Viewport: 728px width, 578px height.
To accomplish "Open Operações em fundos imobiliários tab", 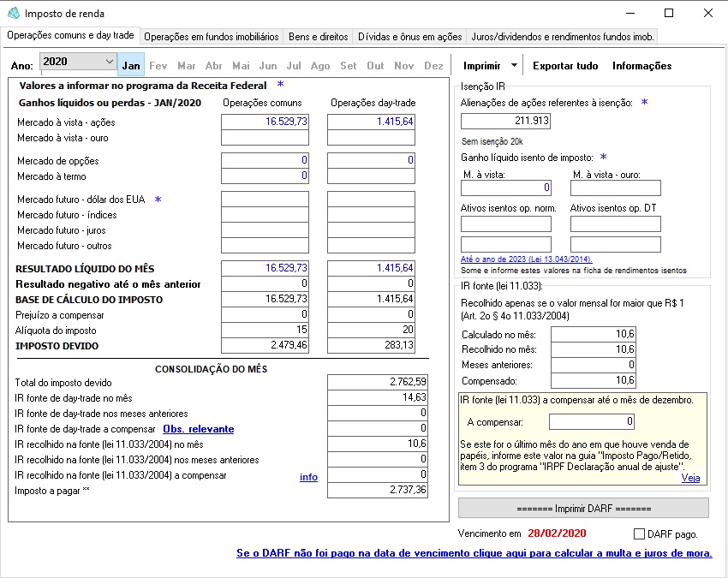I will [x=211, y=37].
